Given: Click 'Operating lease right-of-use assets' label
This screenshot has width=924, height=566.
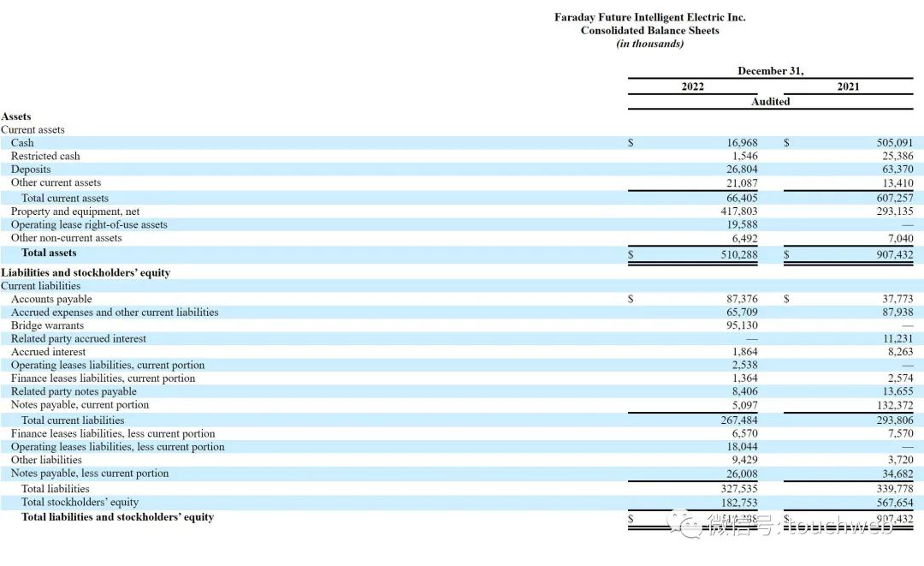Looking at the screenshot, I should point(89,224).
